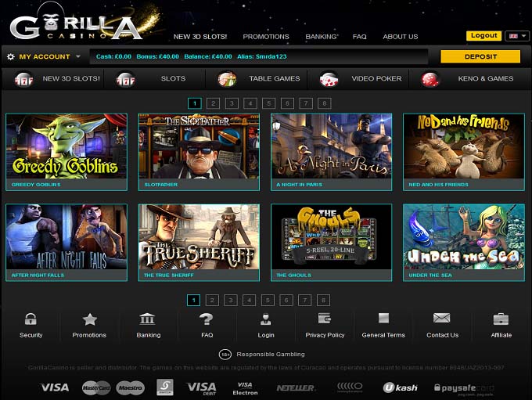Viewport: 532px width, 400px height.
Task: Go to page 2 in top pagination
Action: [x=213, y=103]
